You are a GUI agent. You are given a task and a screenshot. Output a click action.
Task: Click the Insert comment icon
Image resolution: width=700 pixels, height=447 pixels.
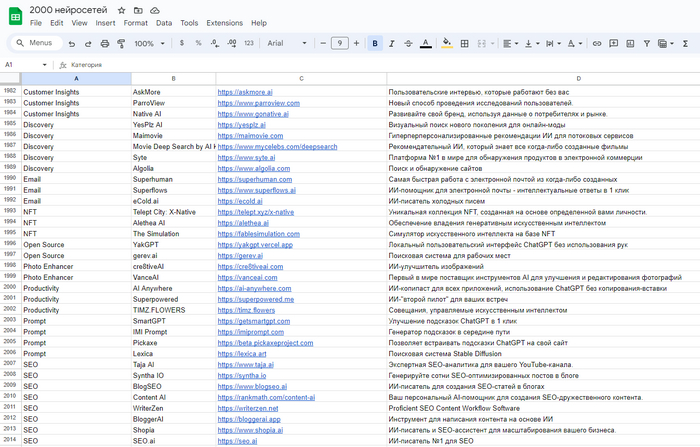[x=613, y=44]
